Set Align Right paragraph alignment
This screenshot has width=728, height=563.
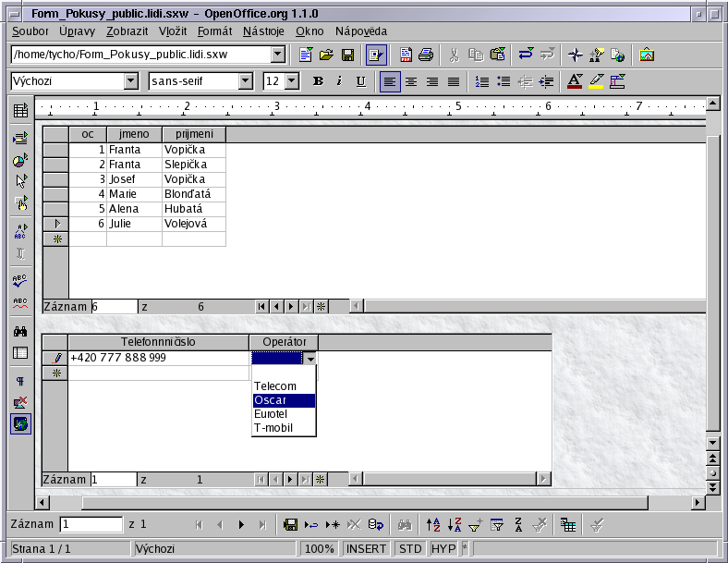pyautogui.click(x=432, y=81)
